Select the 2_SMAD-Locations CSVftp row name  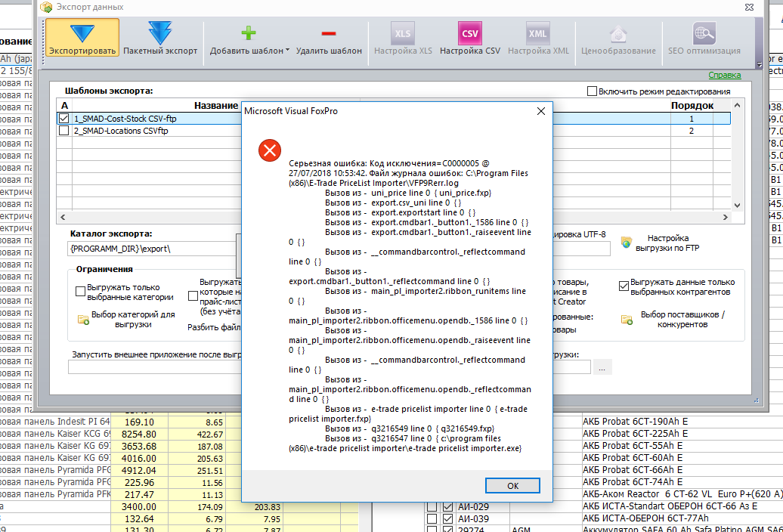(122, 131)
